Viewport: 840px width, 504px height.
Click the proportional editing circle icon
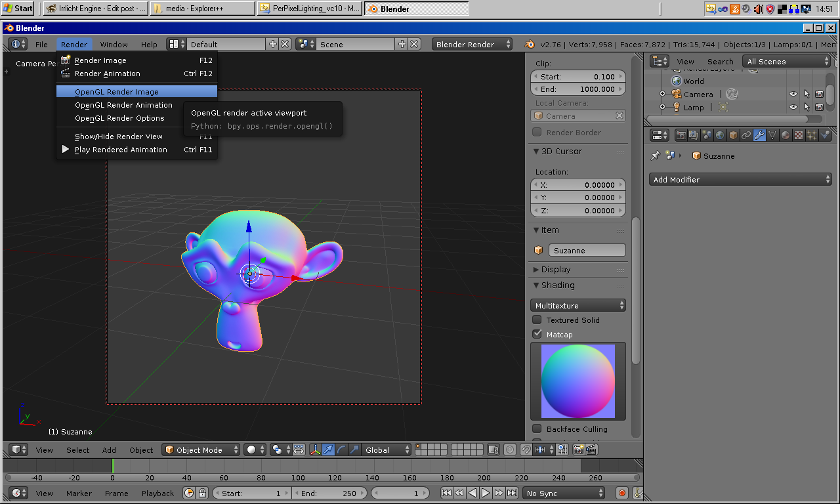pos(510,450)
